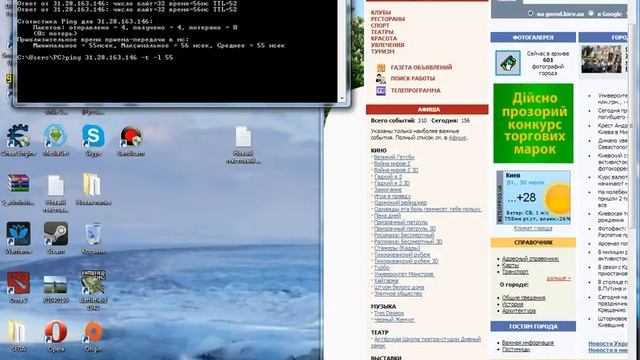Click the АФИША section header
The height and width of the screenshot is (360, 640).
[427, 109]
